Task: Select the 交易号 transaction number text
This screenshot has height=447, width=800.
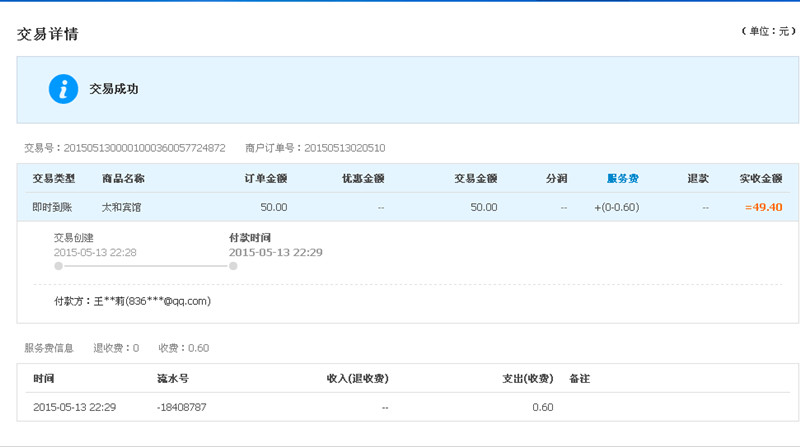Action: point(144,148)
